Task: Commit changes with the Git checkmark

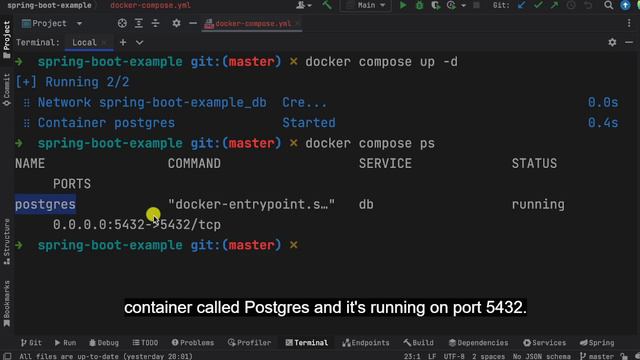Action: tap(538, 5)
